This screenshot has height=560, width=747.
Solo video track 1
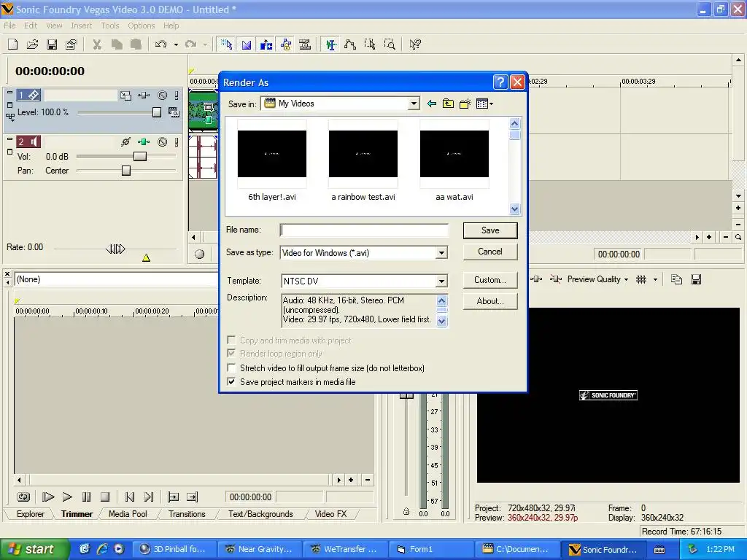click(177, 96)
